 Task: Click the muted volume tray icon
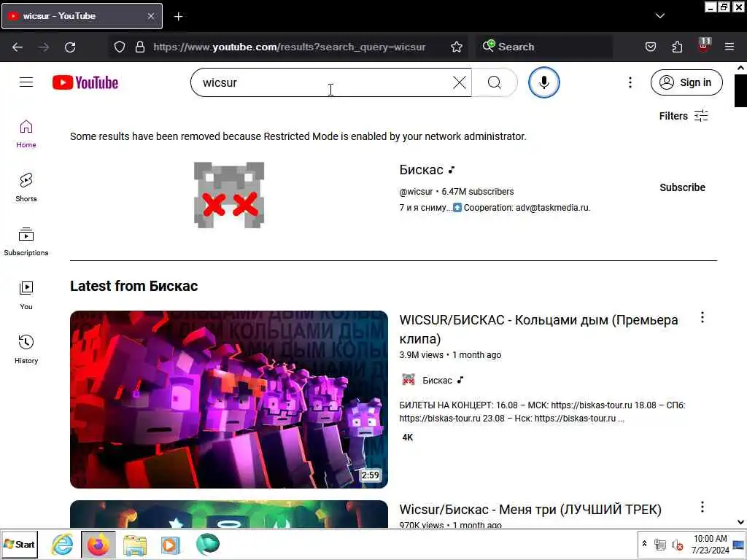click(677, 545)
